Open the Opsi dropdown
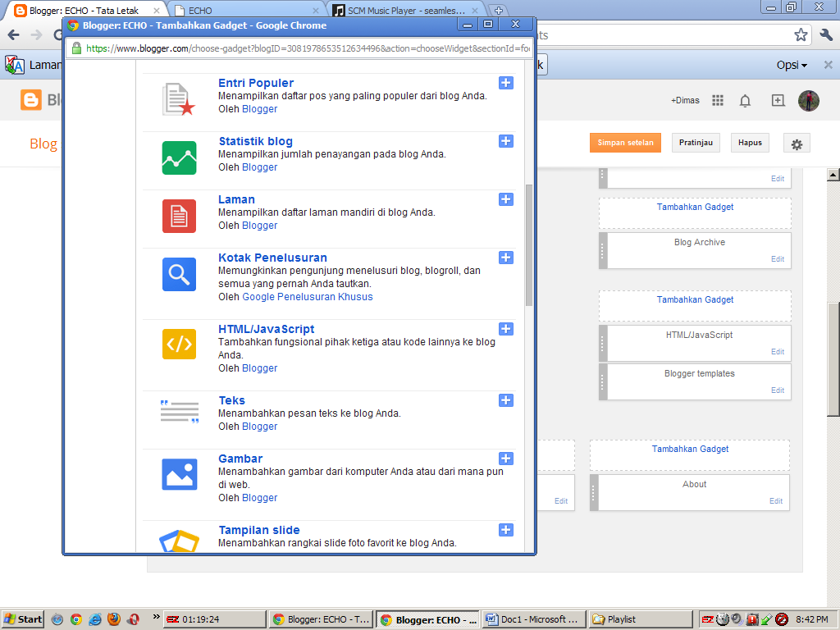 [x=792, y=65]
